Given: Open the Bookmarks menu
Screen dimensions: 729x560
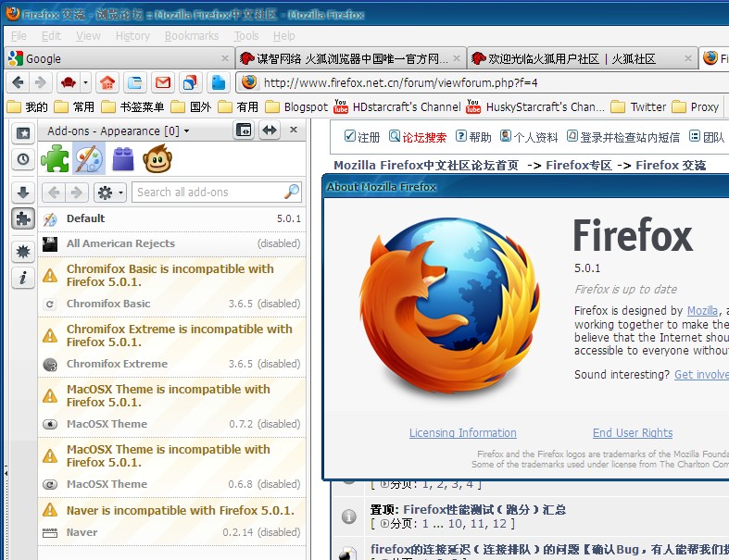Looking at the screenshot, I should point(192,36).
